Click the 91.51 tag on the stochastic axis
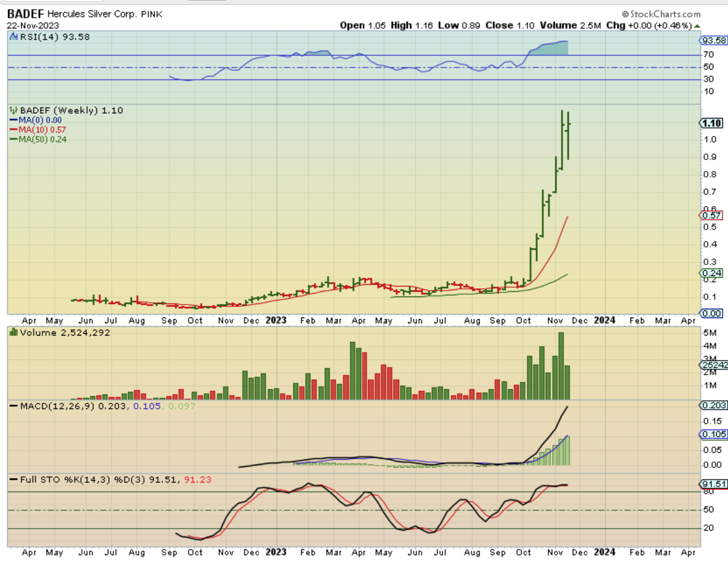 [x=714, y=484]
